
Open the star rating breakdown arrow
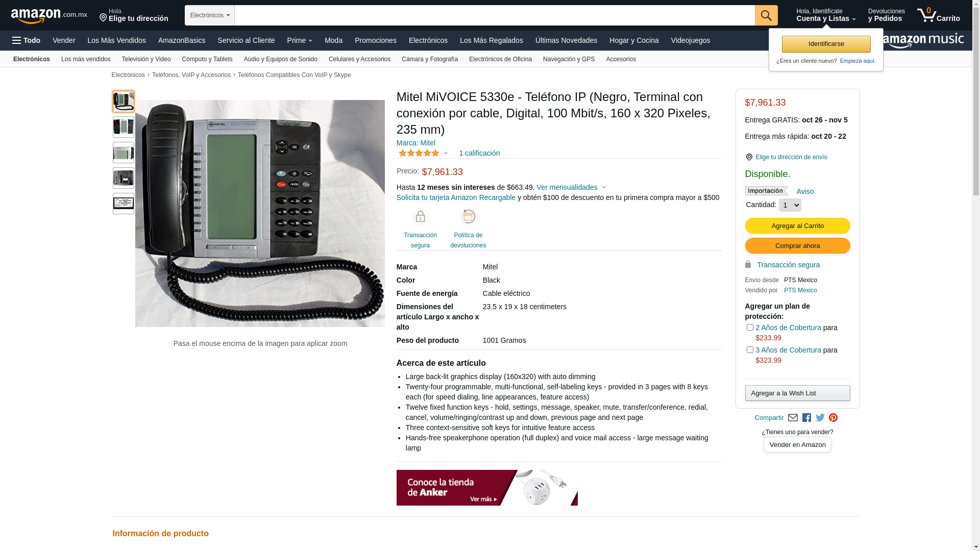[x=446, y=153]
